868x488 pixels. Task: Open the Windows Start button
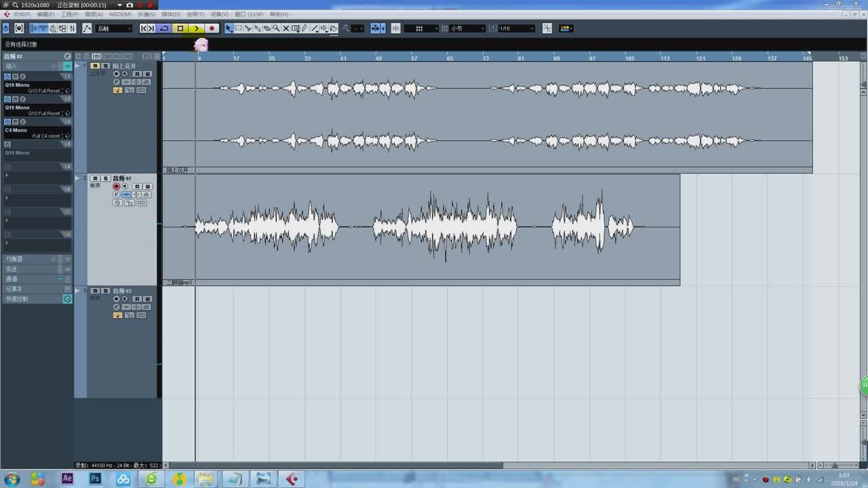(12, 479)
